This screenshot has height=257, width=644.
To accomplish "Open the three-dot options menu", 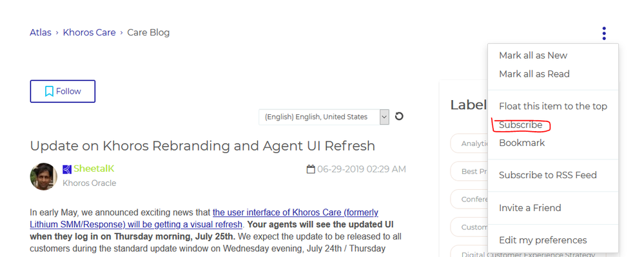I will point(604,34).
